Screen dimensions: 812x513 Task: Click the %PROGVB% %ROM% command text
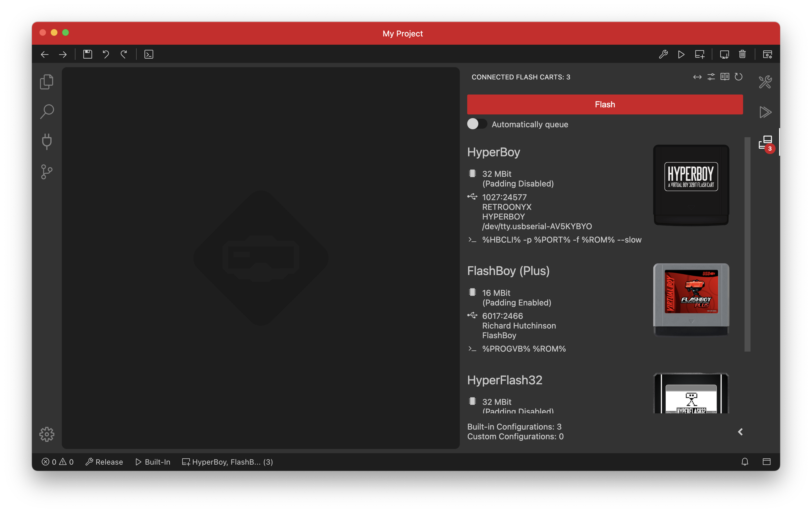524,349
